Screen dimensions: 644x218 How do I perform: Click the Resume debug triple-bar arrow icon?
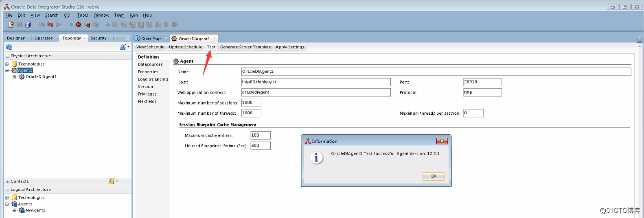point(175,24)
